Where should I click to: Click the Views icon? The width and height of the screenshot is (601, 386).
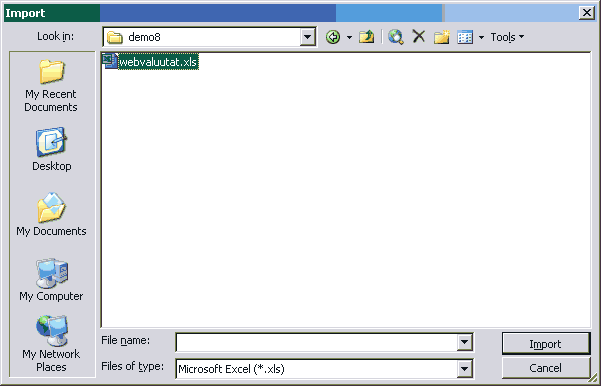465,37
